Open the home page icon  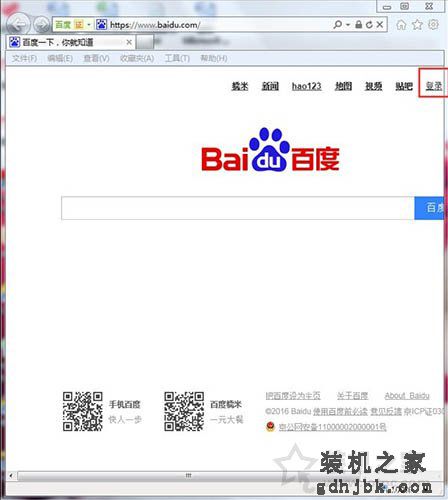click(x=401, y=24)
